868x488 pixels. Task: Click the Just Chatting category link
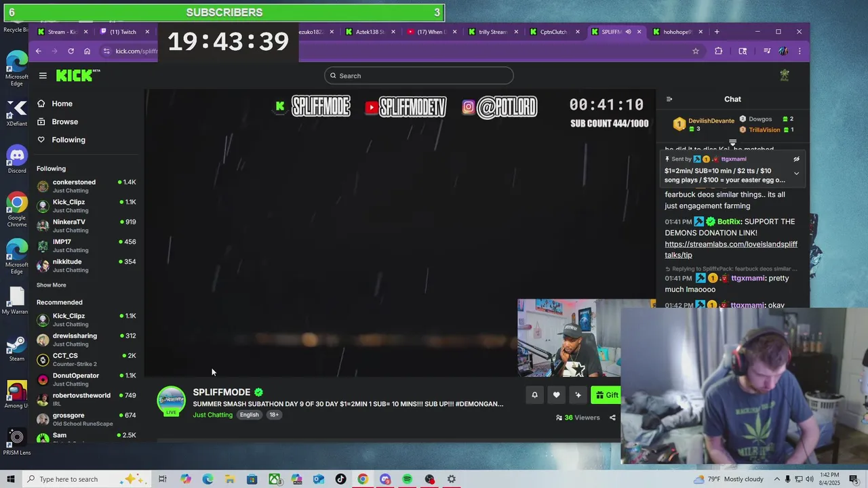212,415
